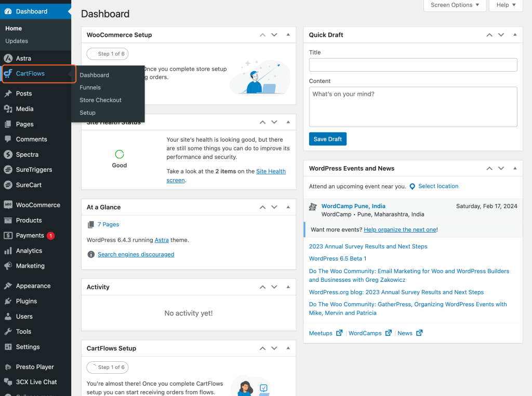Click the Quick Draft Title input field

pyautogui.click(x=413, y=65)
